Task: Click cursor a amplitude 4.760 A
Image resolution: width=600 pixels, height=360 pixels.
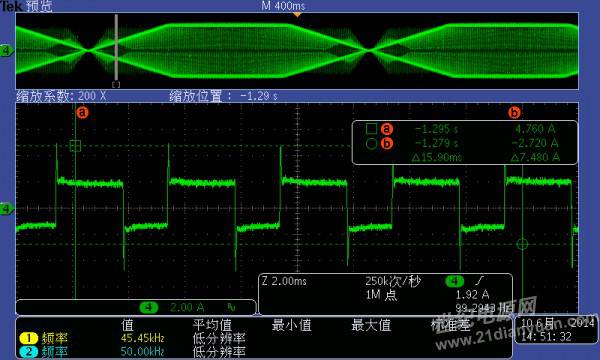Action: click(x=535, y=129)
